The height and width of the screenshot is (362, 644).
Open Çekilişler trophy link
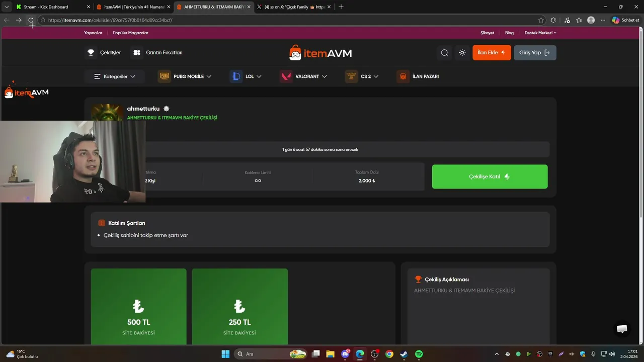coord(104,53)
